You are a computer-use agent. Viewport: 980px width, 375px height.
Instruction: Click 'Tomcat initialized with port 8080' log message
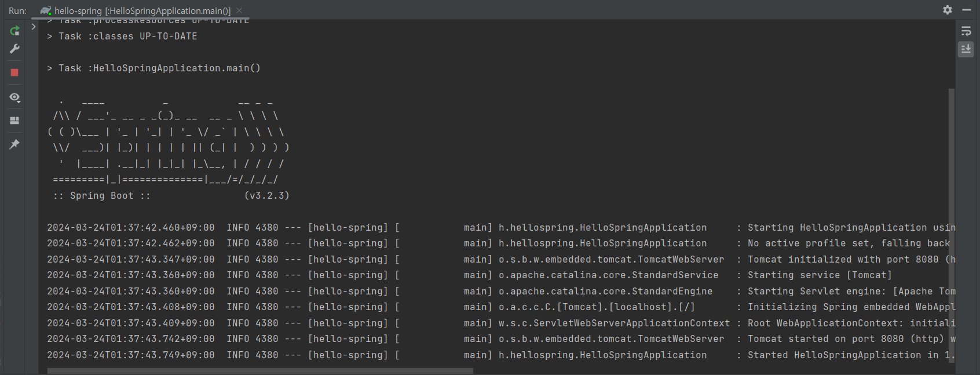coord(851,260)
